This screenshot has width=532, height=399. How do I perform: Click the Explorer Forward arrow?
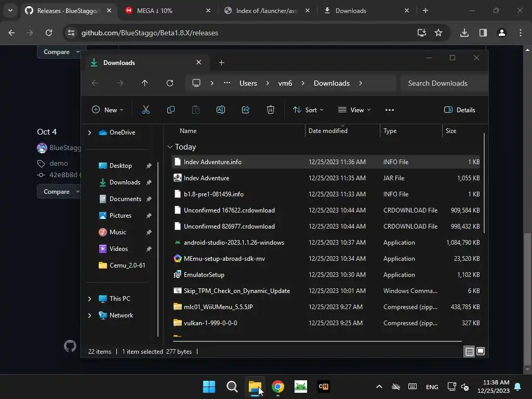[120, 83]
